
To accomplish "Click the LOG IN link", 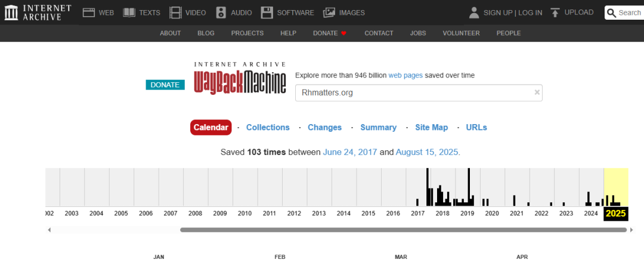I will (x=530, y=13).
